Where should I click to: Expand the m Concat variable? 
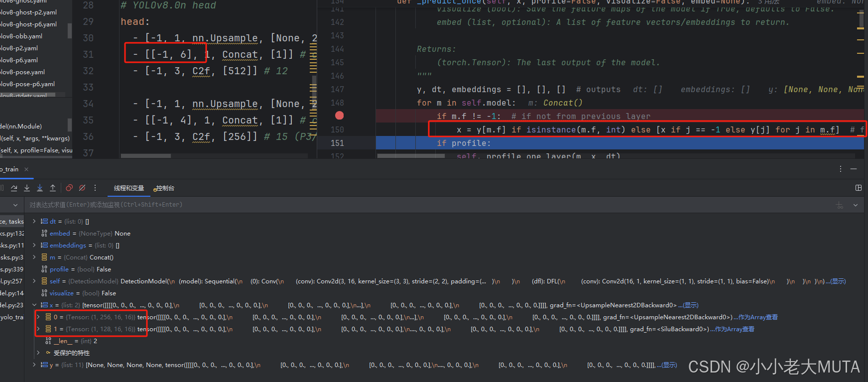34,257
